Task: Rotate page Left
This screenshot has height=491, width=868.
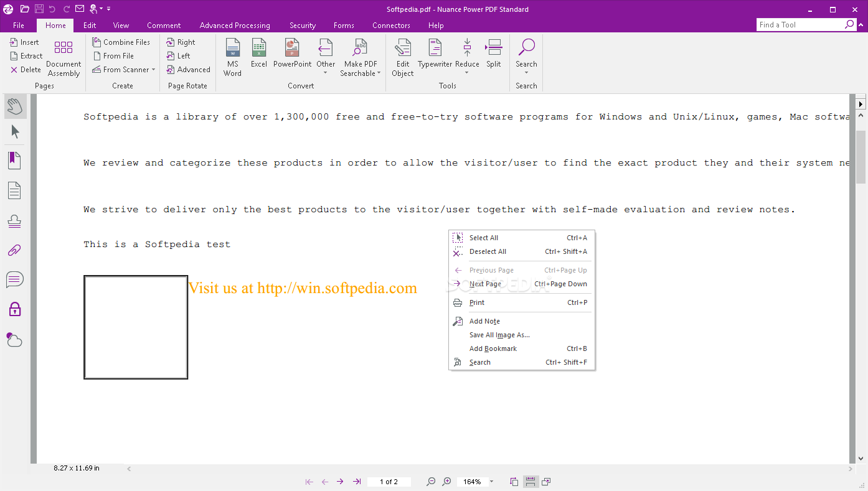Action: [x=178, y=56]
